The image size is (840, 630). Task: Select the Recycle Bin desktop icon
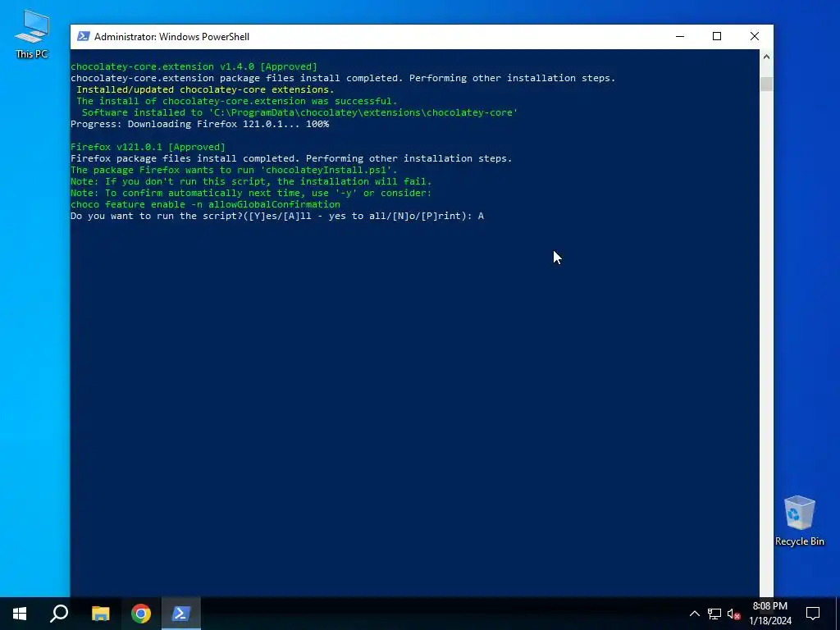(x=799, y=521)
